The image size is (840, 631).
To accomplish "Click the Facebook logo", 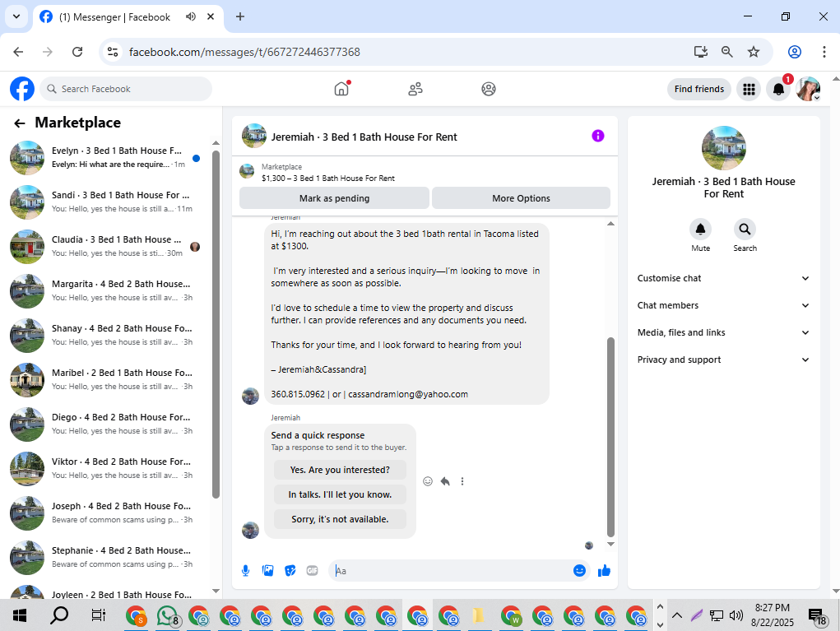I will coord(22,89).
